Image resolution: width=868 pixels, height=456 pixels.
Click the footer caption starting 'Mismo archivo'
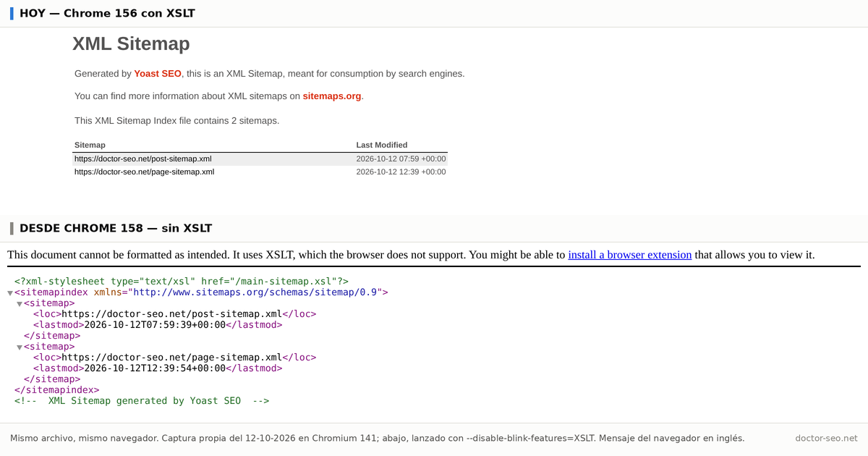[x=377, y=439]
